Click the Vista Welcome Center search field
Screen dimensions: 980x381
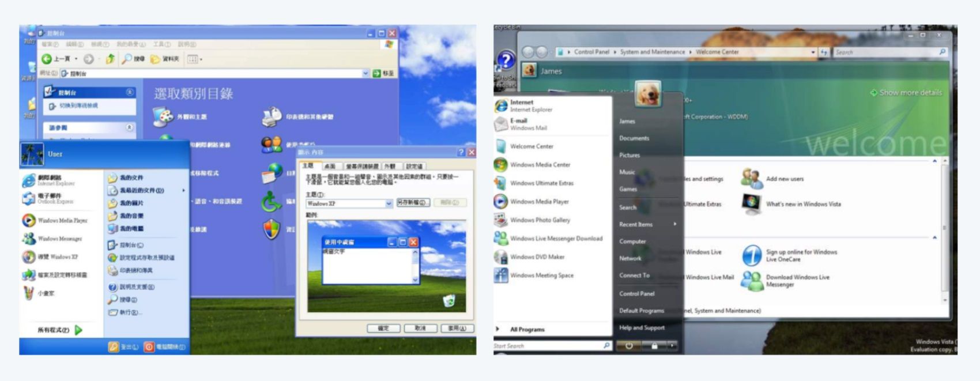point(890,52)
